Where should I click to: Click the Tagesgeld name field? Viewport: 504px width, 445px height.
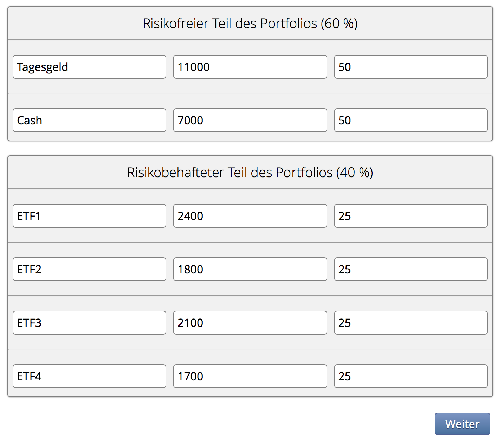(89, 67)
